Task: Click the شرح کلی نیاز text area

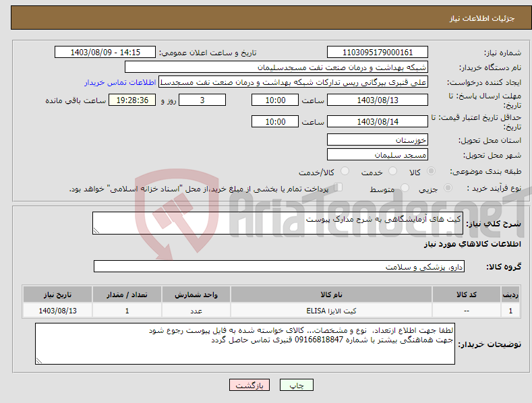Action: [278, 223]
